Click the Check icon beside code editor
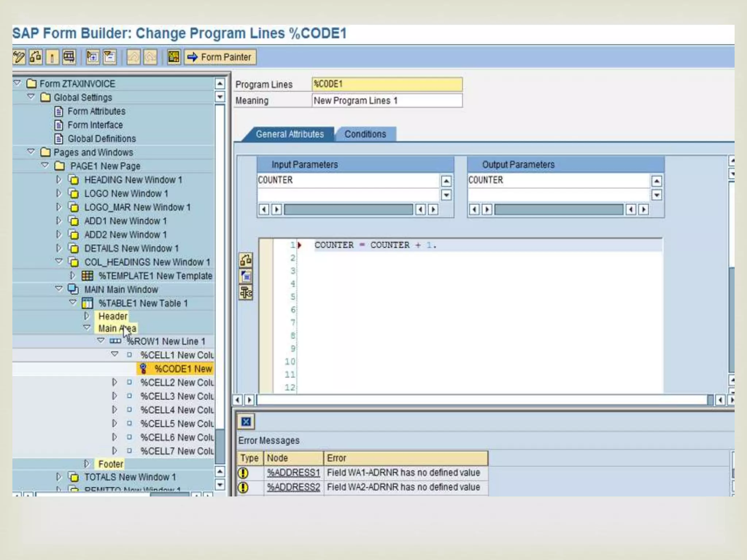Screen dimensions: 747x560 click(x=245, y=260)
